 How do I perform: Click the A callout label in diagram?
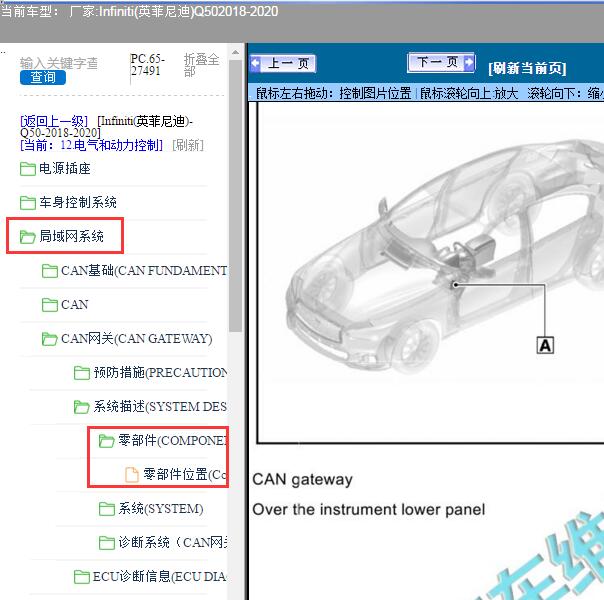pyautogui.click(x=545, y=345)
